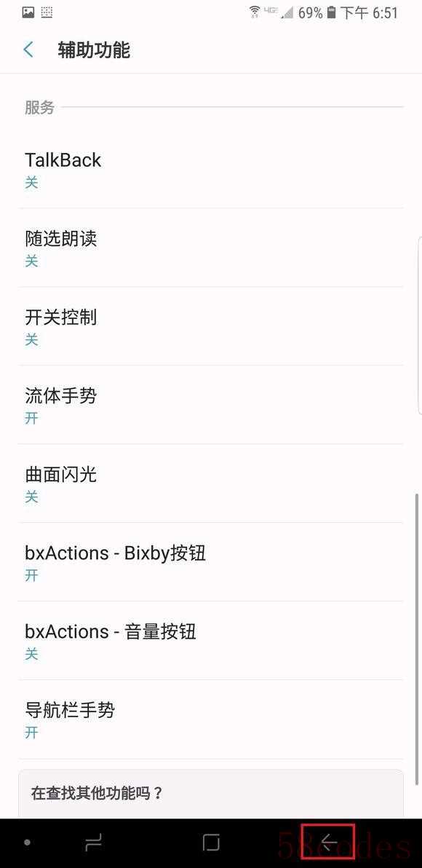Tap the keyboard notification icon in status bar
Screen dimensions: 422x868
47,12
